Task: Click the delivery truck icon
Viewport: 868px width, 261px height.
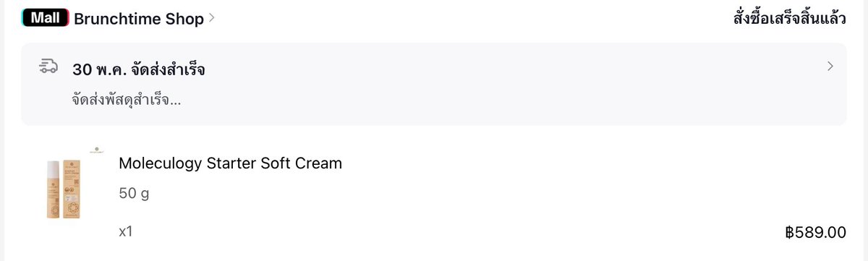Action: tap(48, 67)
